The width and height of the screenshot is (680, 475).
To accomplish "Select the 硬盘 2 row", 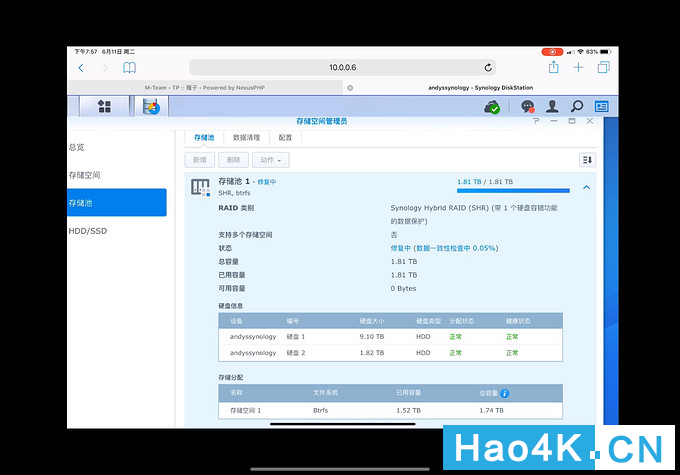I will click(x=390, y=353).
